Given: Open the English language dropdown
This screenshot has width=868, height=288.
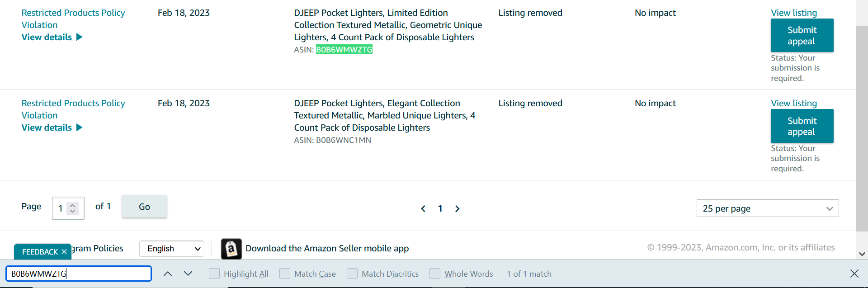Looking at the screenshot, I should (x=172, y=249).
